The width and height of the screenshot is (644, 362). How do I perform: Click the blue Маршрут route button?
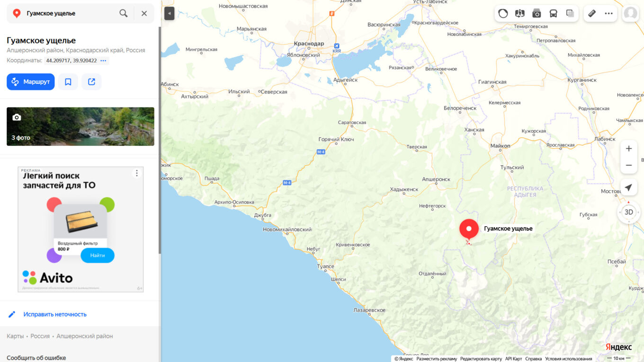(x=31, y=82)
